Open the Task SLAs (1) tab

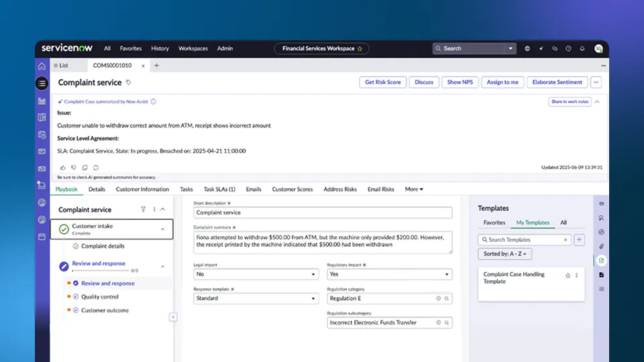[219, 189]
